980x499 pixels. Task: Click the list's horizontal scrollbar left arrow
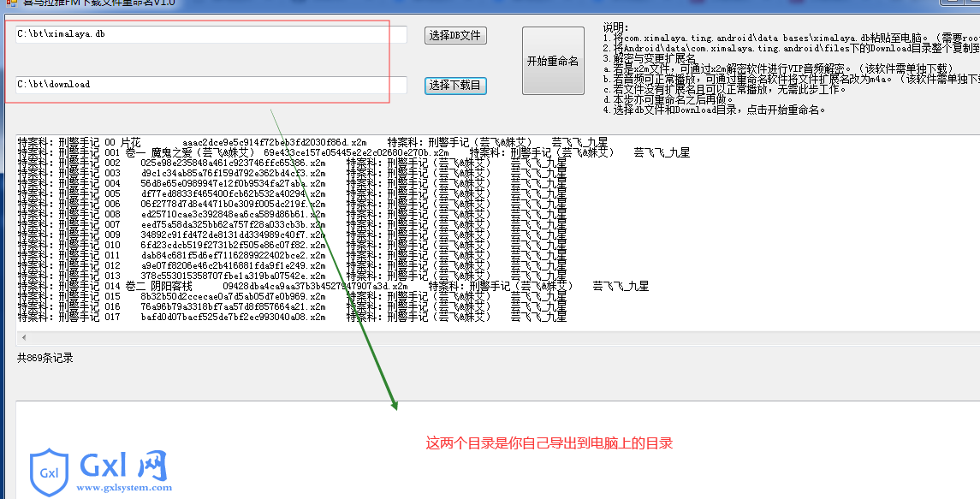click(x=24, y=337)
